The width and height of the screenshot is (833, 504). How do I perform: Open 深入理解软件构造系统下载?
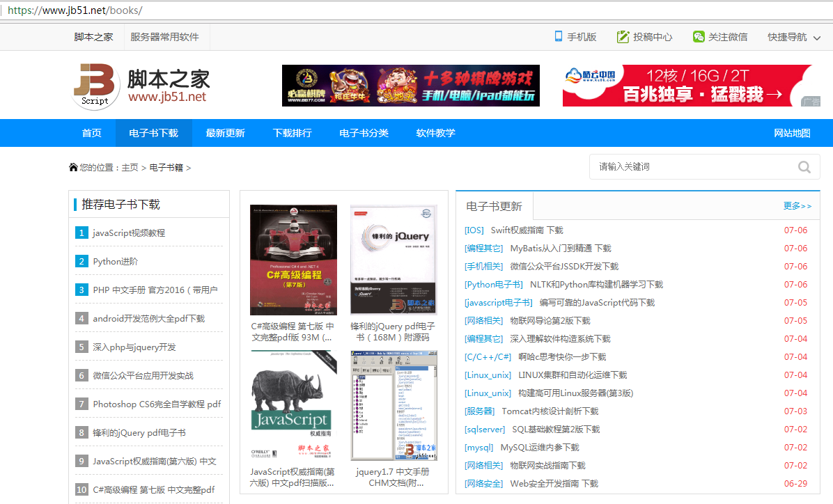(561, 338)
